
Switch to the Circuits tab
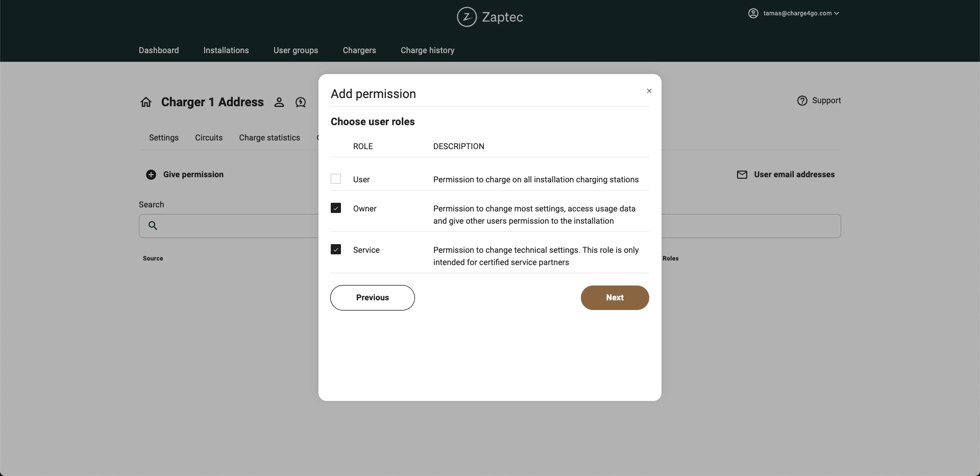pyautogui.click(x=209, y=137)
